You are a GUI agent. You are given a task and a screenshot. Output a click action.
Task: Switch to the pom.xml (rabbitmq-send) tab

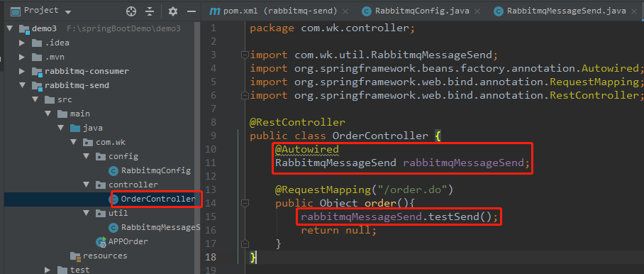280,11
